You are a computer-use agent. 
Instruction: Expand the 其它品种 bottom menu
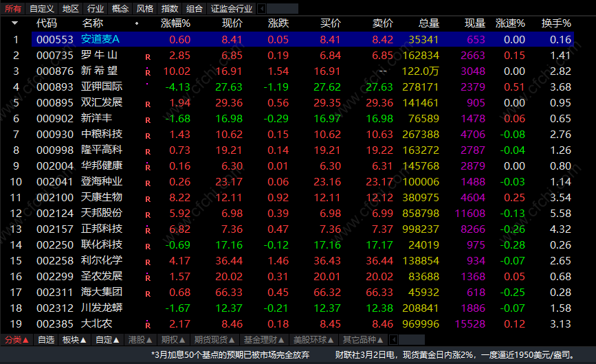click(x=363, y=340)
